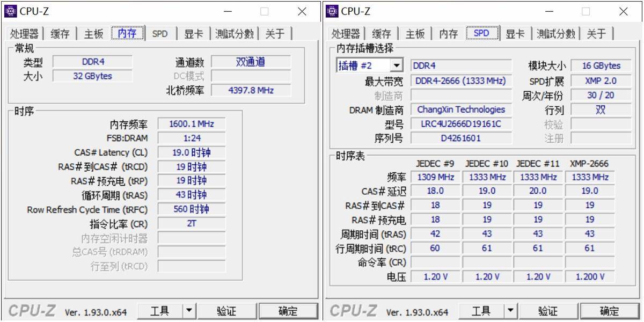This screenshot has width=644, height=322.
Task: Switch to the 处理器 tab in left window
Action: (24, 33)
